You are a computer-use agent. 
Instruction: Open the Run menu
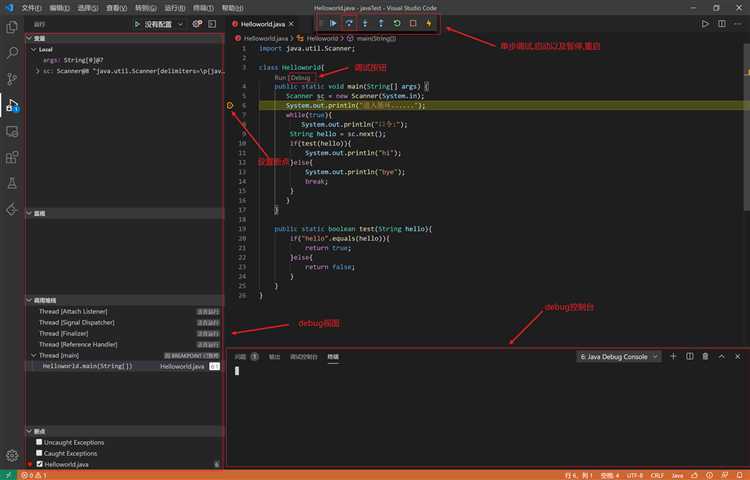click(x=175, y=8)
